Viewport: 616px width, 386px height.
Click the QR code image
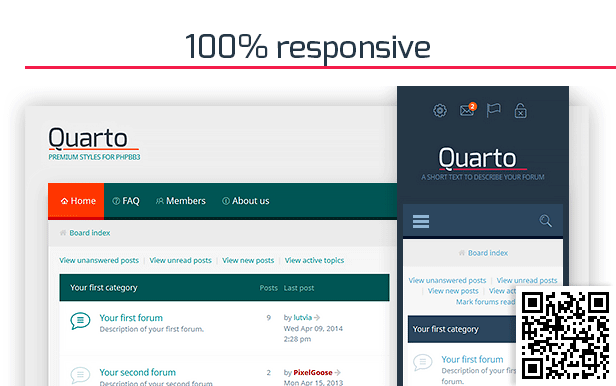566,336
